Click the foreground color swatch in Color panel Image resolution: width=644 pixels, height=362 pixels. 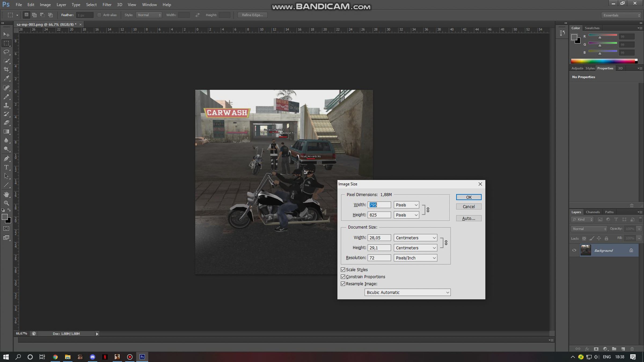click(x=574, y=37)
